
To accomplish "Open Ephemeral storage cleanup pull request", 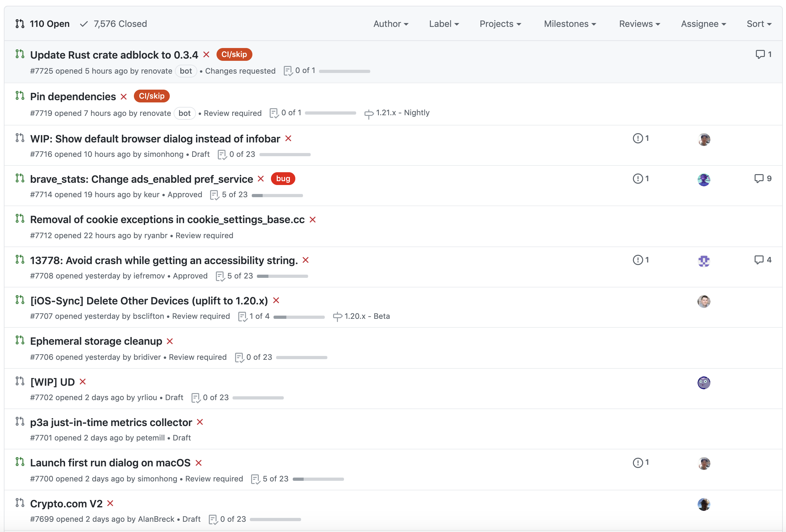I will pyautogui.click(x=96, y=341).
